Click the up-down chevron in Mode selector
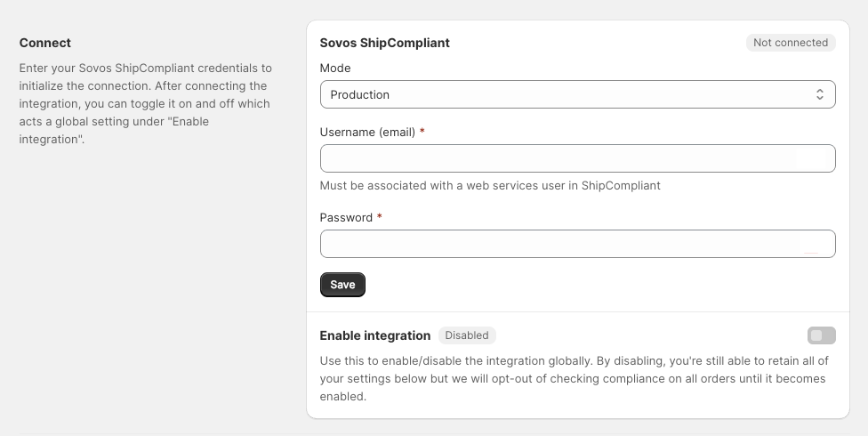 pyautogui.click(x=820, y=94)
